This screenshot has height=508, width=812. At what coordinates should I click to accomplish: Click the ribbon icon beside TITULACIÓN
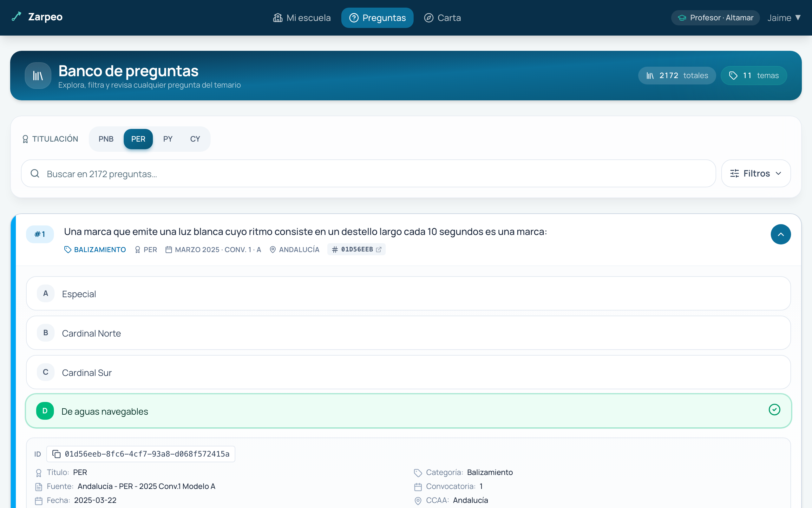[x=25, y=139]
